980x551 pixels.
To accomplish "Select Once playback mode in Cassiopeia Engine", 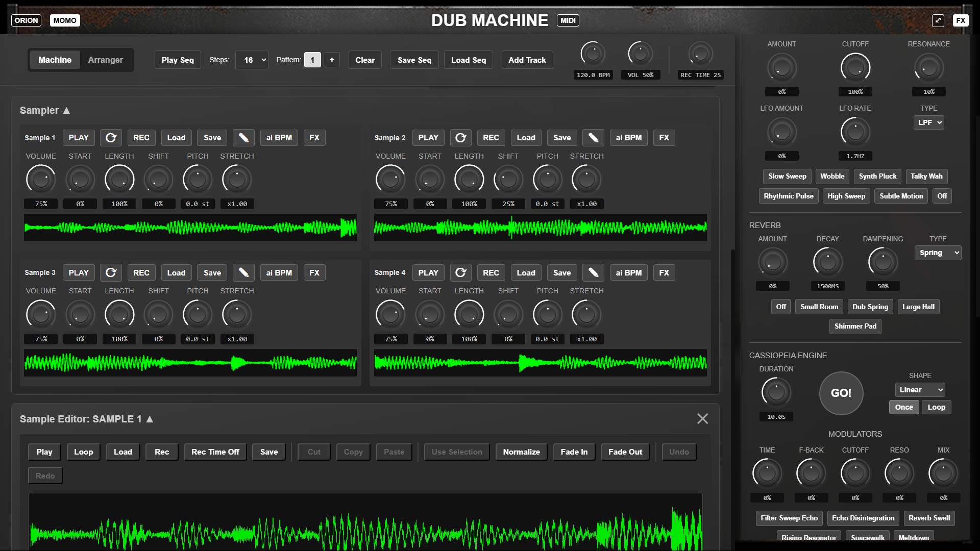I will pyautogui.click(x=903, y=407).
